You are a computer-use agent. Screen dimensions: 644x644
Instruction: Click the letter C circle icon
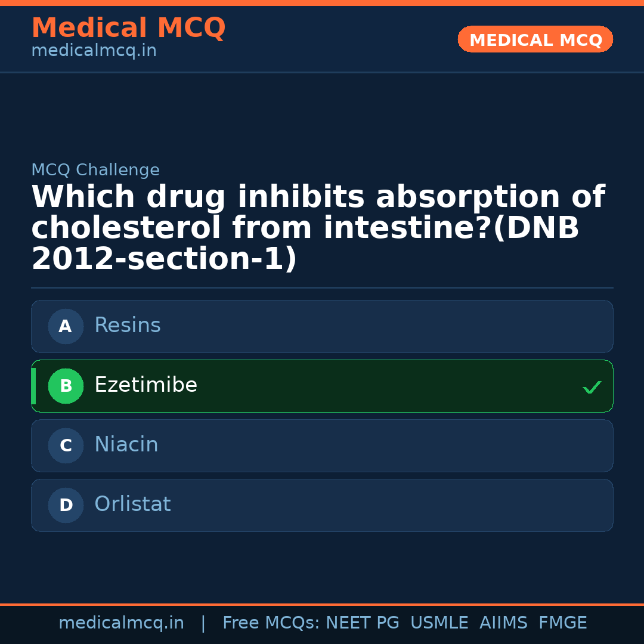(66, 445)
